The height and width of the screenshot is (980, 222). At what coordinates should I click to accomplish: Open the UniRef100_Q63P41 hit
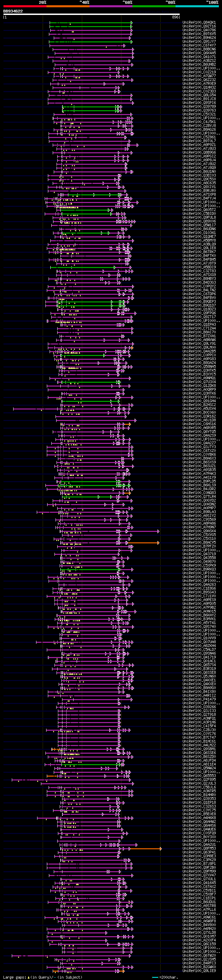point(199,852)
